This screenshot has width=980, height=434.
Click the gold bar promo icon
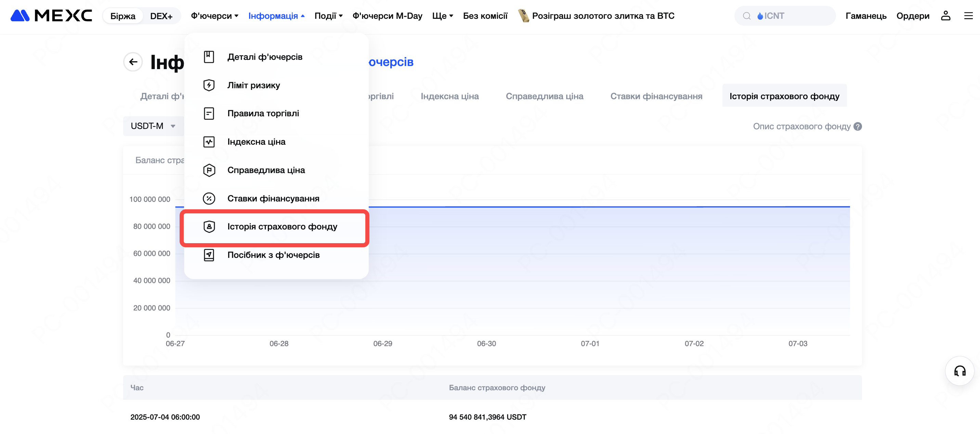pos(523,16)
